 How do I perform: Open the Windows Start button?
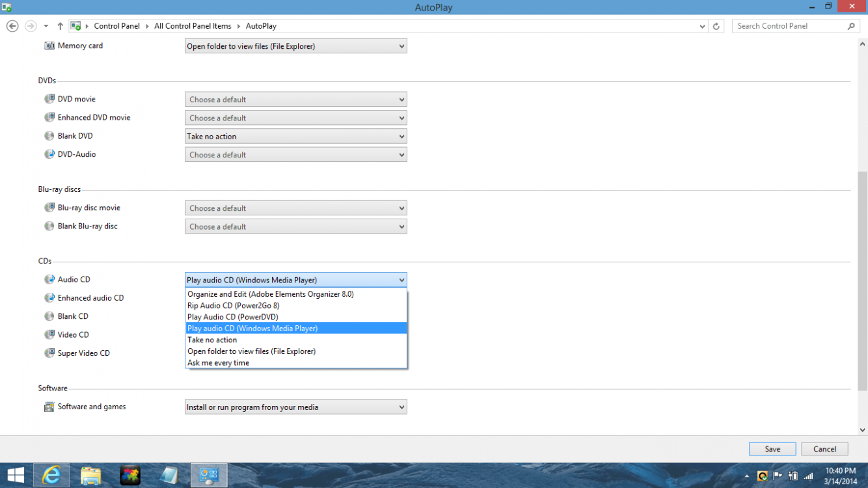[x=16, y=475]
